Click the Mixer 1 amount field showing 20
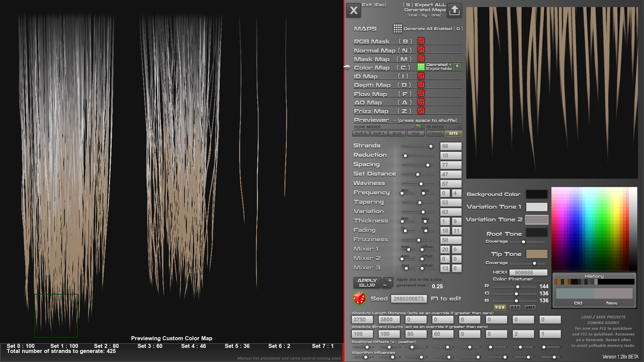The width and height of the screenshot is (644, 362). (445, 249)
